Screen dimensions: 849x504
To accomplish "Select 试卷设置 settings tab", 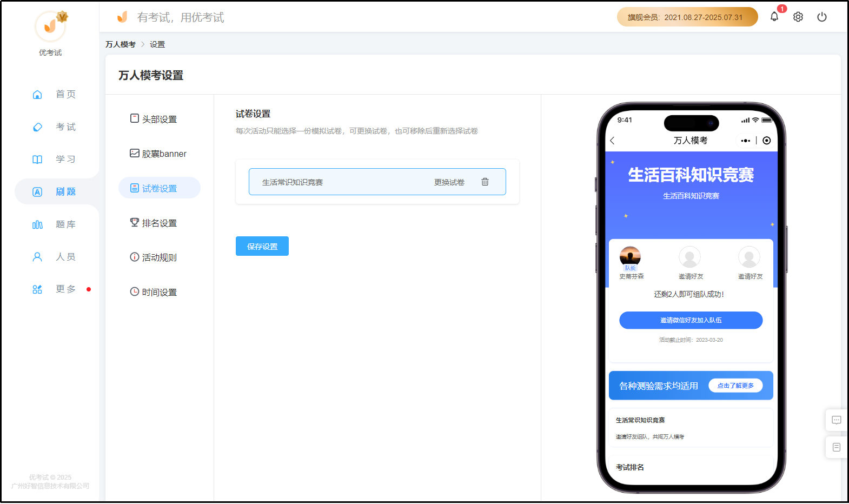I will pyautogui.click(x=160, y=188).
